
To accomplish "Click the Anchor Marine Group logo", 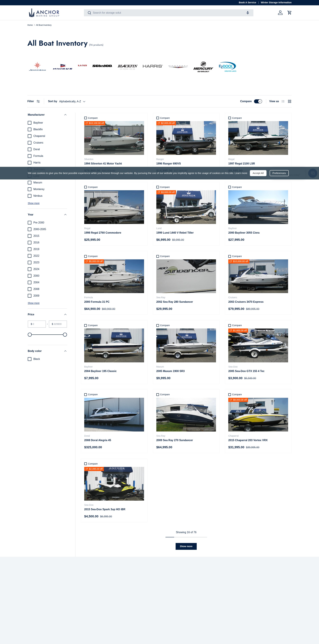I will 44,13.
